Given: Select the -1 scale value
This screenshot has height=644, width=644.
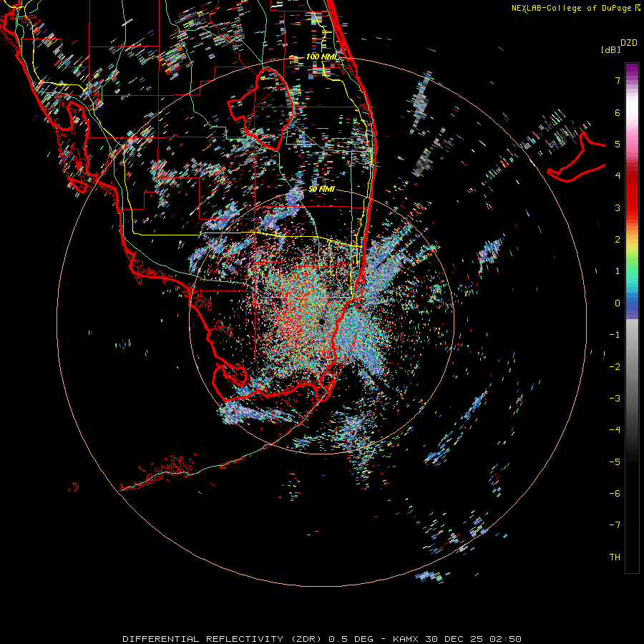Looking at the screenshot, I should (615, 335).
